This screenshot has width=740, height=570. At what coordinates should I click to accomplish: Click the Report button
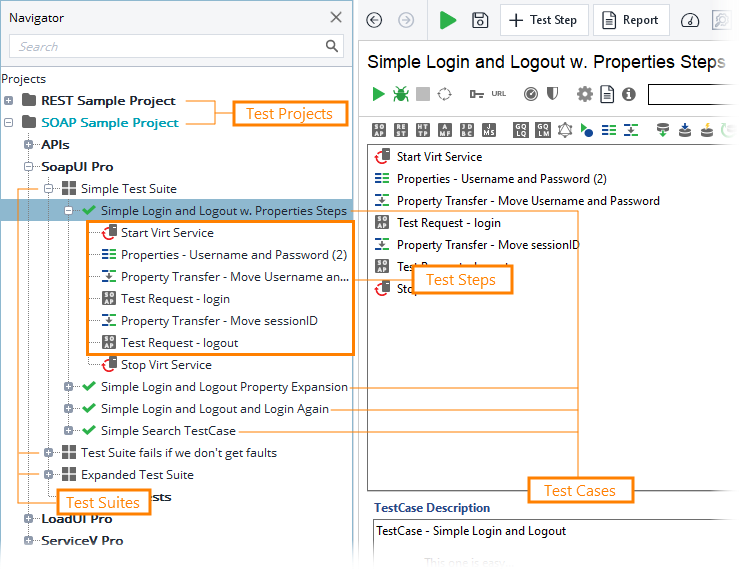click(x=631, y=20)
